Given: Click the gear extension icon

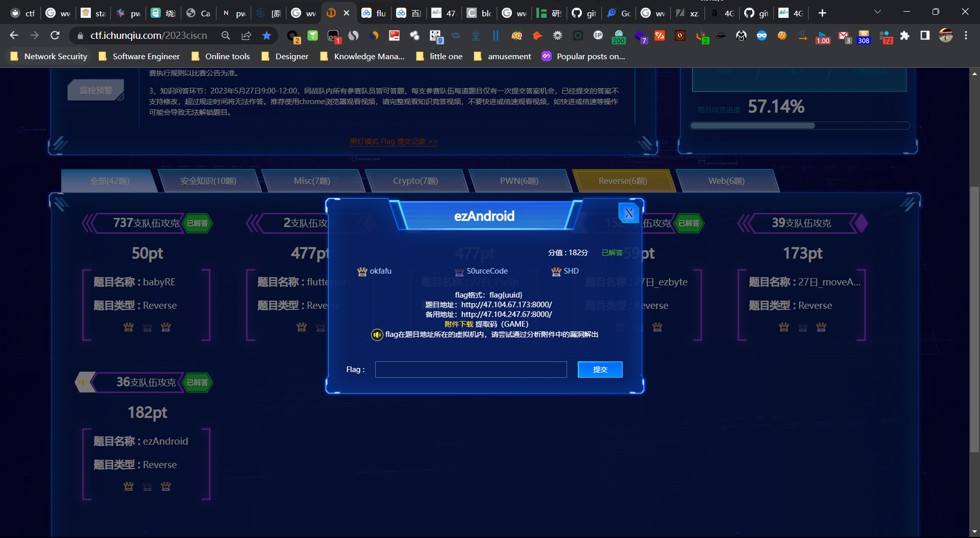Looking at the screenshot, I should pos(557,35).
